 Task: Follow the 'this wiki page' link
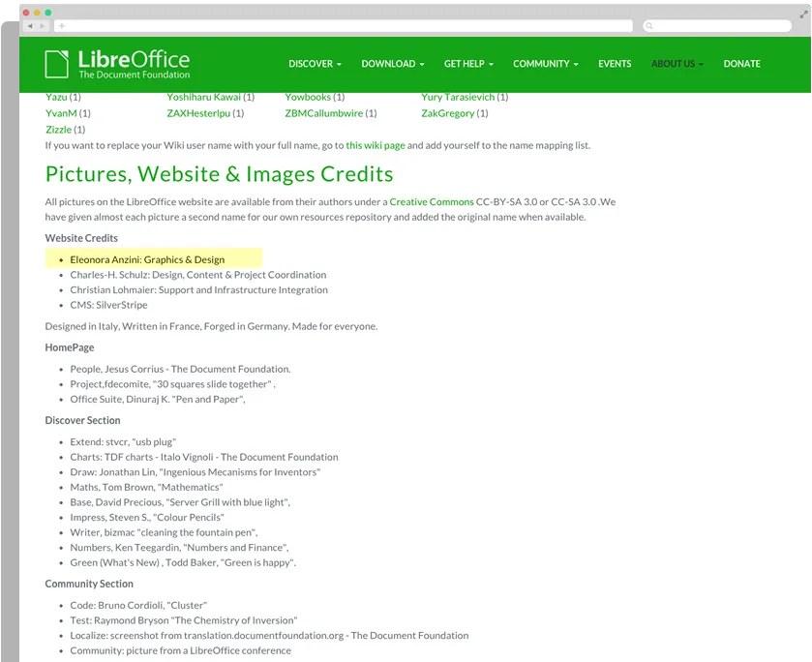[x=376, y=145]
